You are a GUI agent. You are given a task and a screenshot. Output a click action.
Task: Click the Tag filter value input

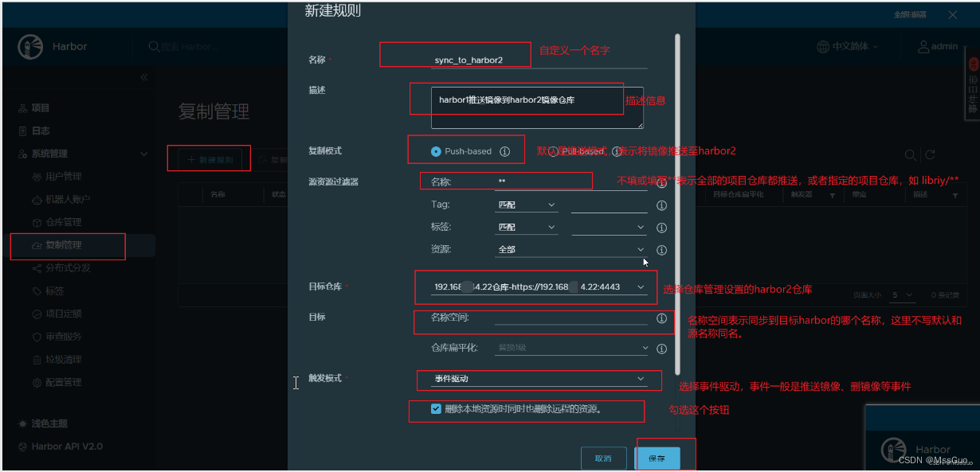click(609, 205)
